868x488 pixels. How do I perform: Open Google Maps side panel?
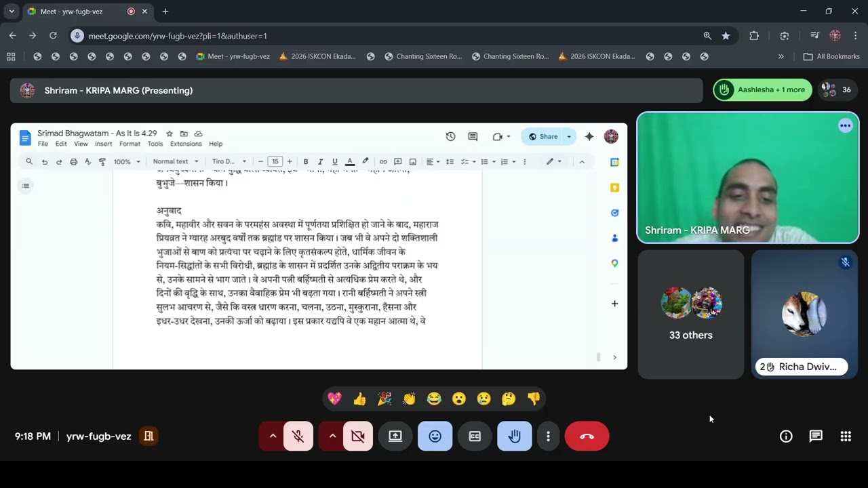pos(614,263)
